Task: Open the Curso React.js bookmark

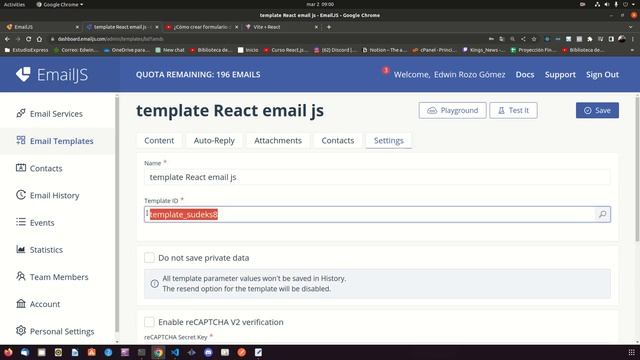Action: point(286,50)
